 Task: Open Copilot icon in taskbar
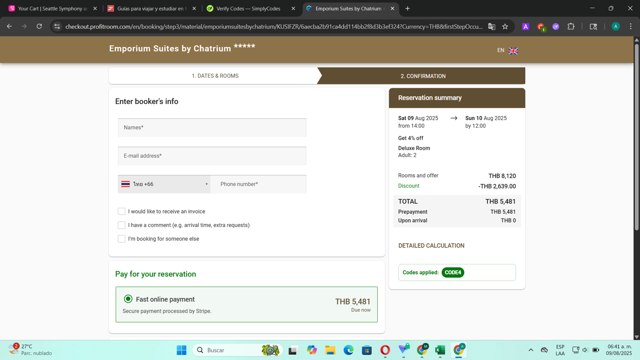[x=312, y=350]
